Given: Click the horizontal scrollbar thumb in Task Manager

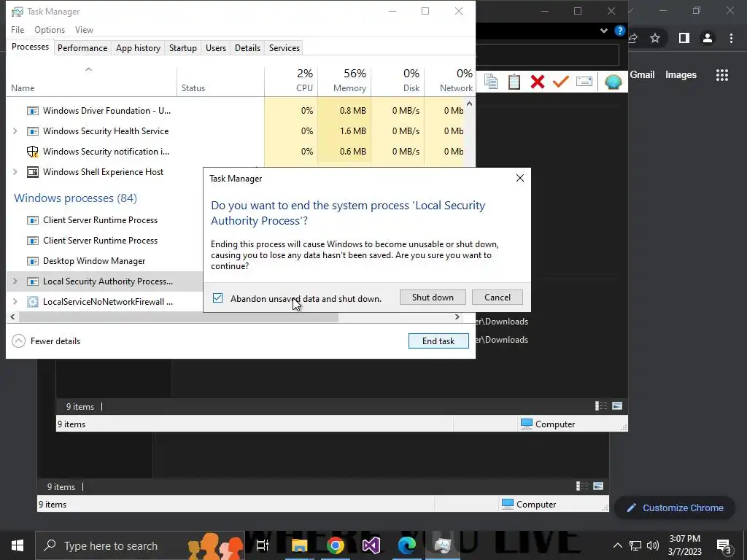Looking at the screenshot, I should tap(179, 317).
